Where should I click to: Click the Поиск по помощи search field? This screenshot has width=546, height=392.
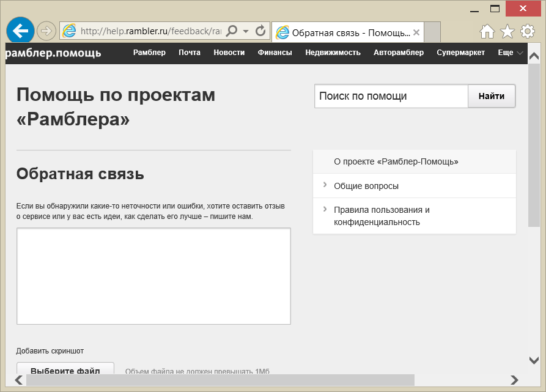click(391, 96)
